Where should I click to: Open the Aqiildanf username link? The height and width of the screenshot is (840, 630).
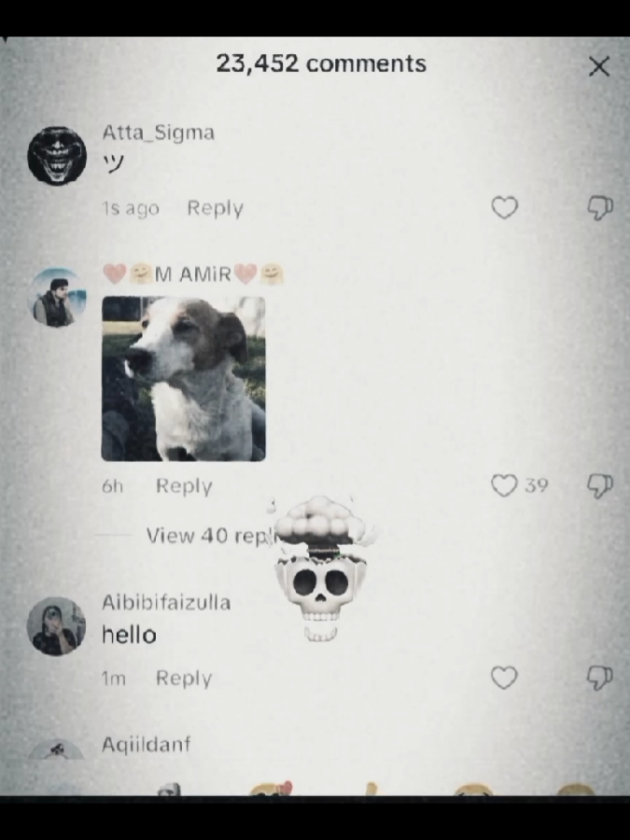147,744
